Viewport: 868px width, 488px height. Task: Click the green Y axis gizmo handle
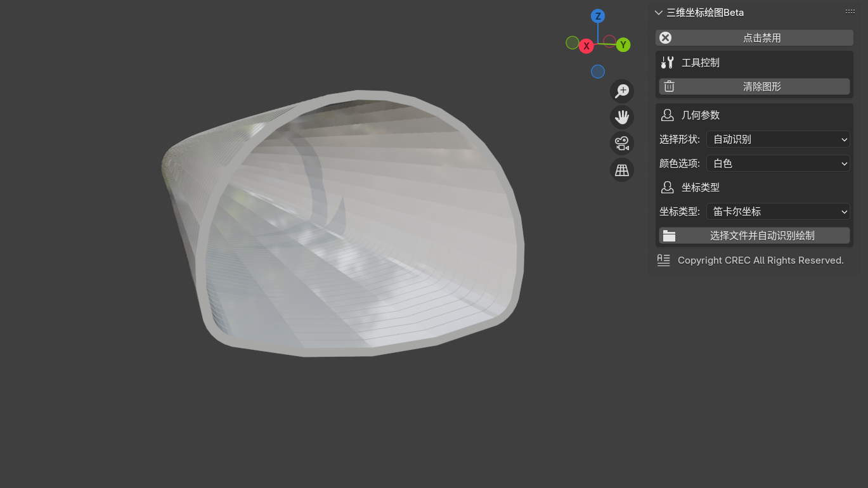pos(623,45)
